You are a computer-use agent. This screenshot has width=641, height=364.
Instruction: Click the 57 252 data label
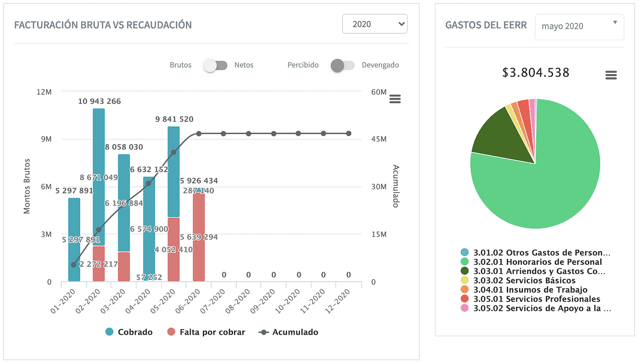[149, 278]
